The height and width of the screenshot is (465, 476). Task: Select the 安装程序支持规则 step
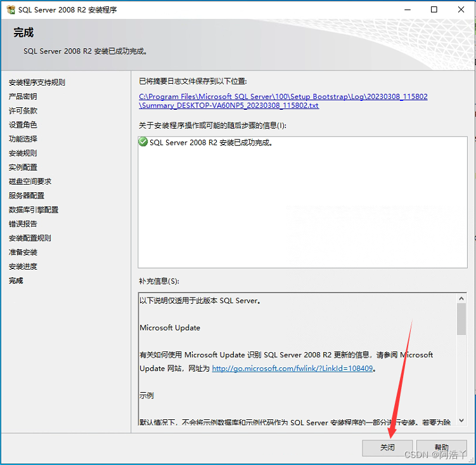pos(37,82)
